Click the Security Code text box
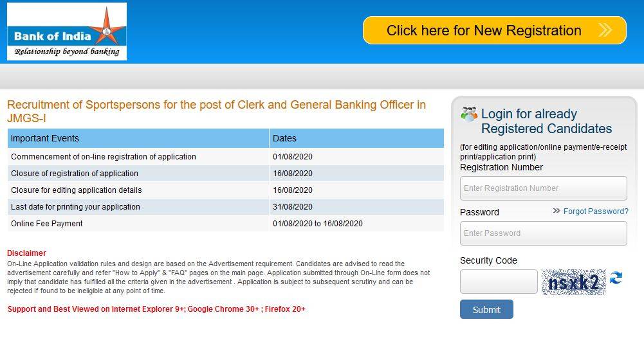 click(x=499, y=282)
